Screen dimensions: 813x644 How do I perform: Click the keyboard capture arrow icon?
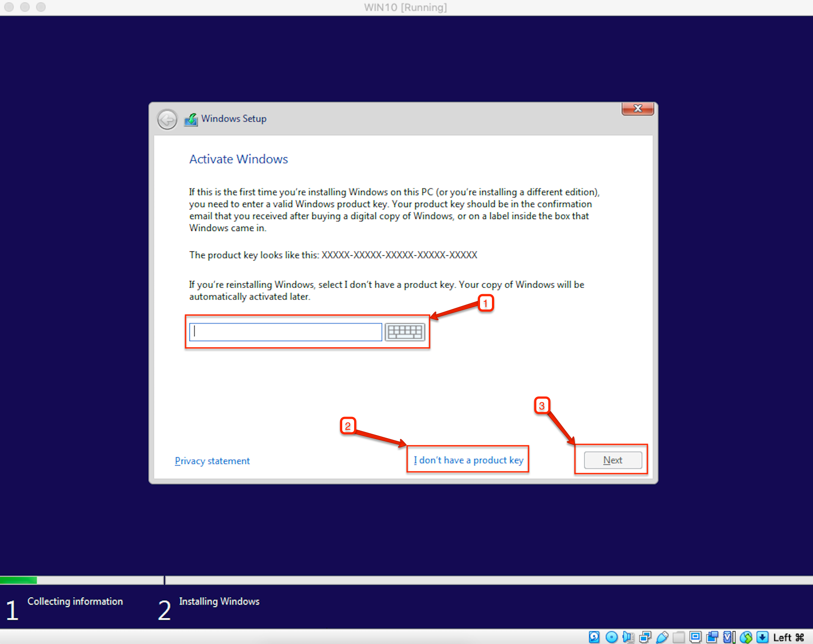click(x=762, y=637)
